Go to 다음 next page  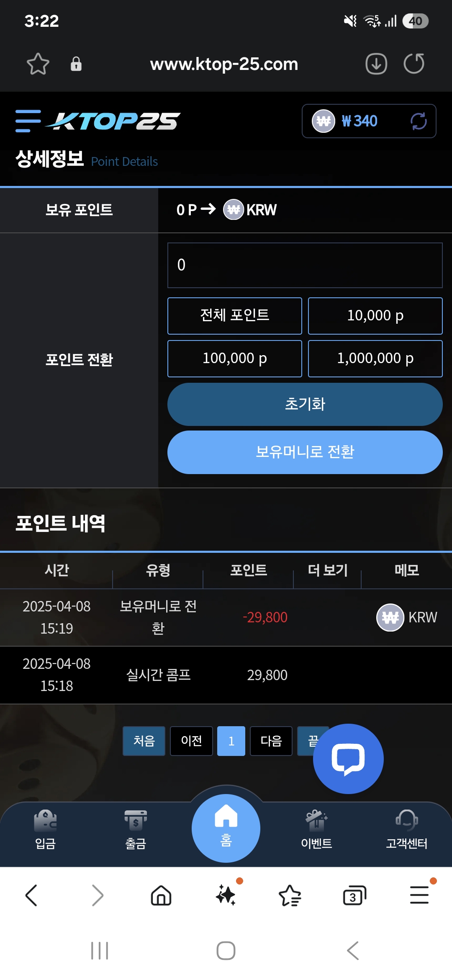pyautogui.click(x=271, y=741)
